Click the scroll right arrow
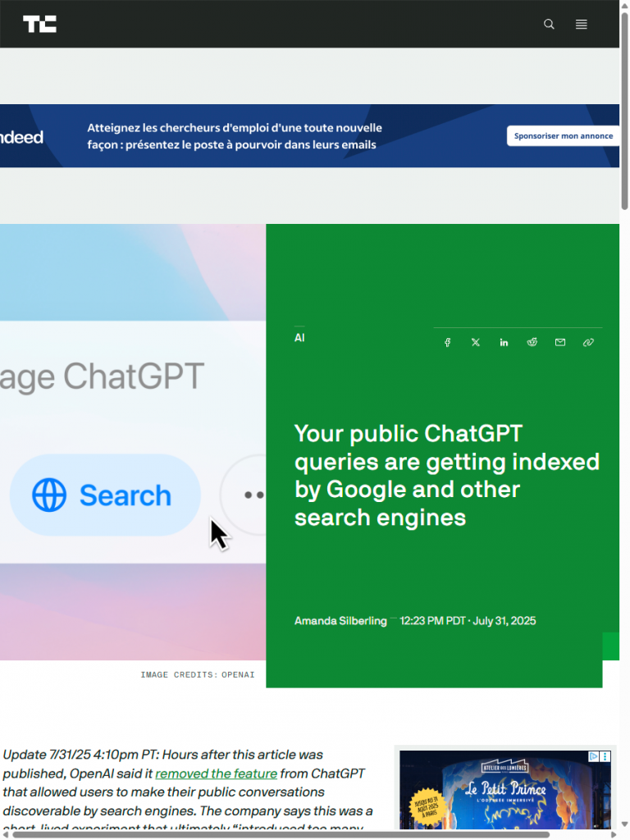Viewport: 630px width, 840px height. [614, 834]
